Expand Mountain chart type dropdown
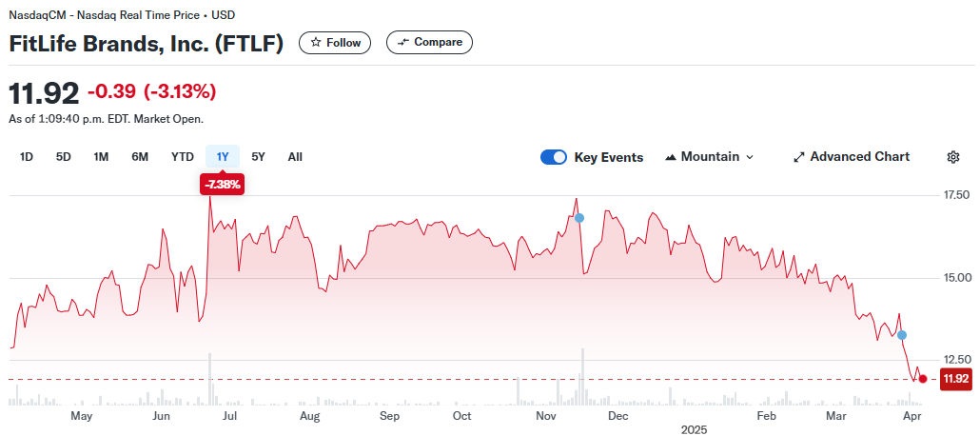The height and width of the screenshot is (436, 980). [710, 157]
